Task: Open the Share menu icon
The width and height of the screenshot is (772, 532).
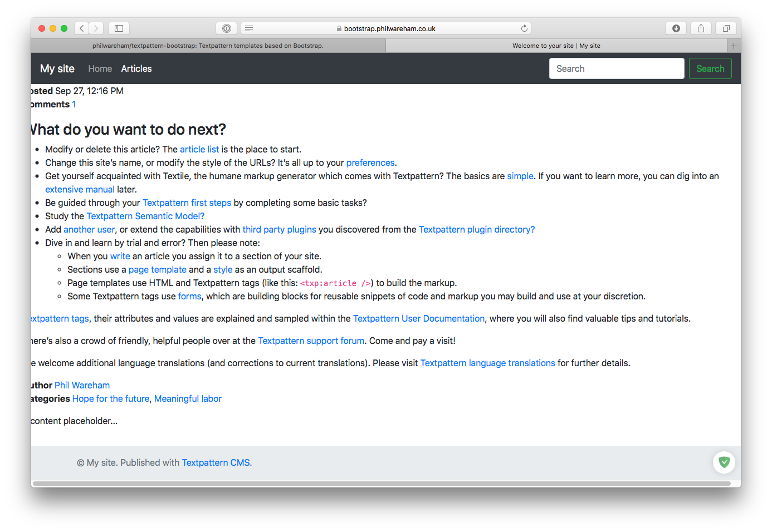Action: [x=701, y=28]
